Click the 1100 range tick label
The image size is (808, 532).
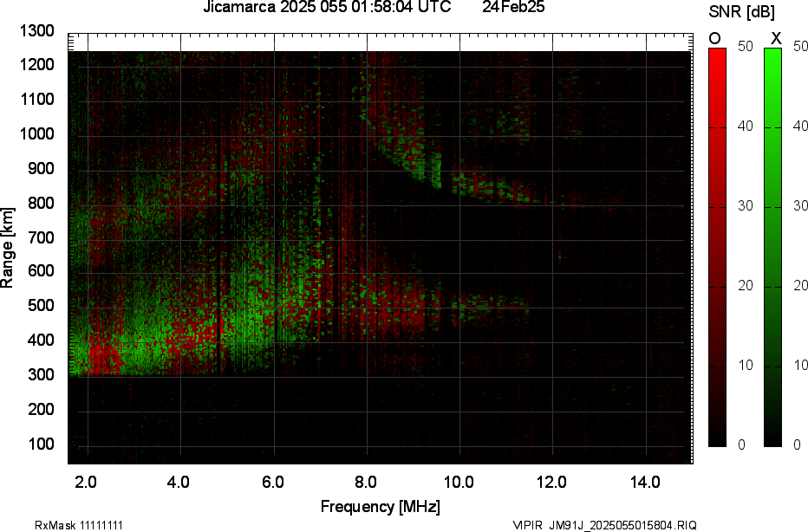tap(37, 100)
